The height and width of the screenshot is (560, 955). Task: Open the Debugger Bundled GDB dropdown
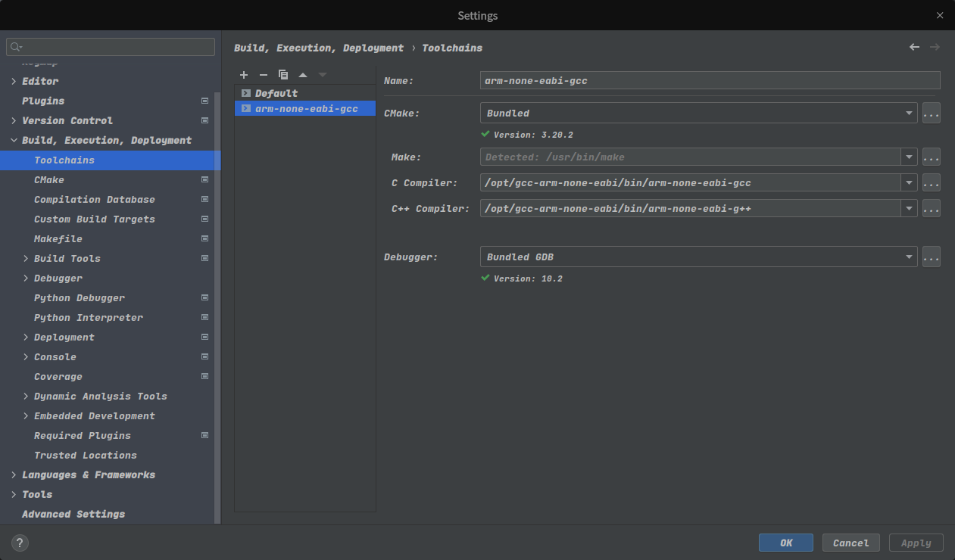(909, 257)
